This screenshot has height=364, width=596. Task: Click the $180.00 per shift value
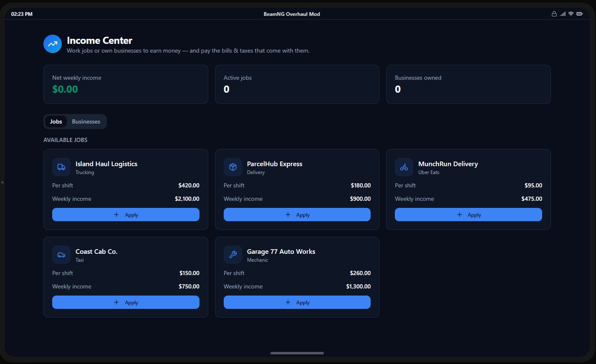point(361,185)
